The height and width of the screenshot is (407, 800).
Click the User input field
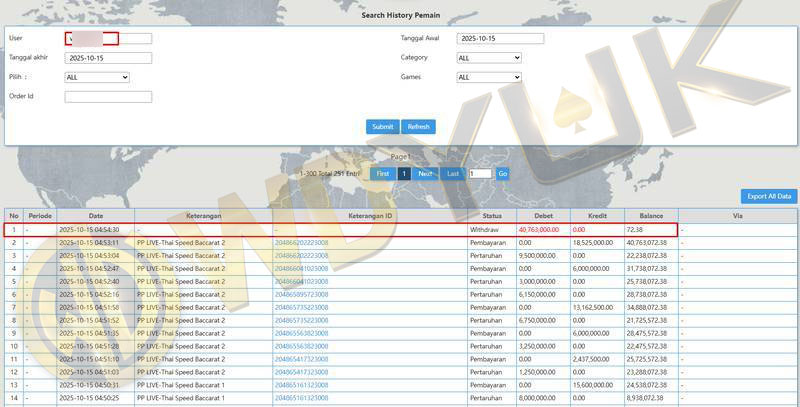pos(108,39)
